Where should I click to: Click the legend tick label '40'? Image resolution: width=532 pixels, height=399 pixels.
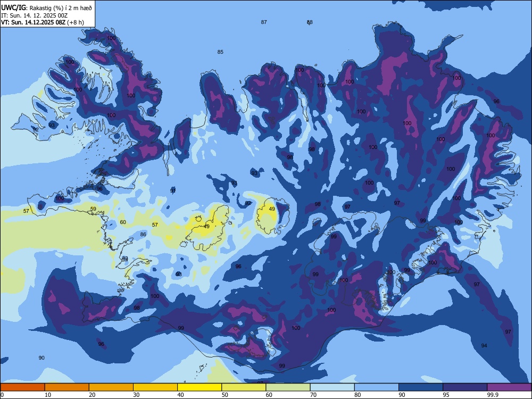[x=180, y=395]
